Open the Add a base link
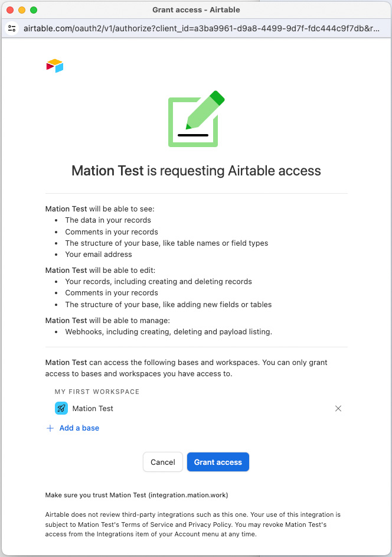 79,428
